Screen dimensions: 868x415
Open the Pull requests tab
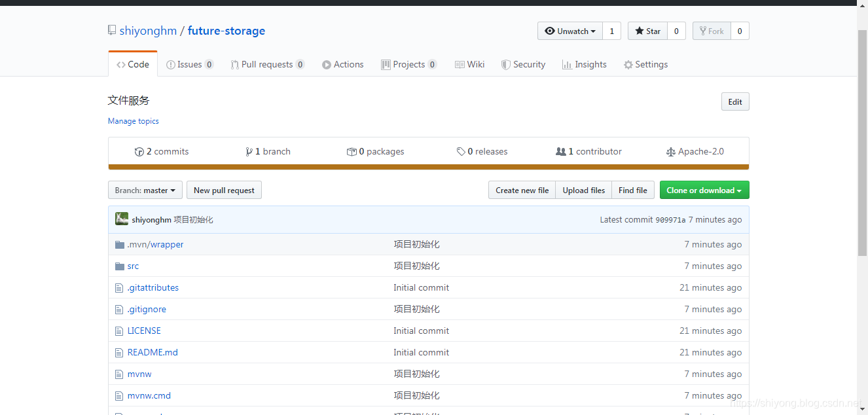[x=268, y=64]
